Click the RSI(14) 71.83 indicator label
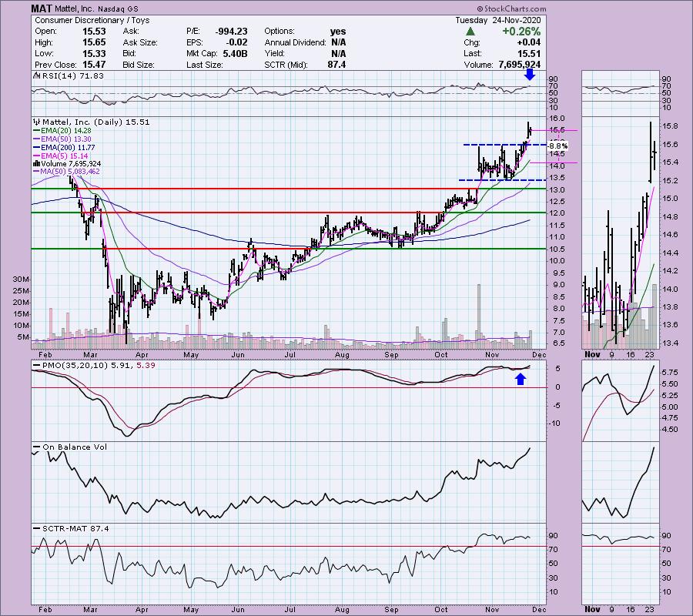 (72, 75)
